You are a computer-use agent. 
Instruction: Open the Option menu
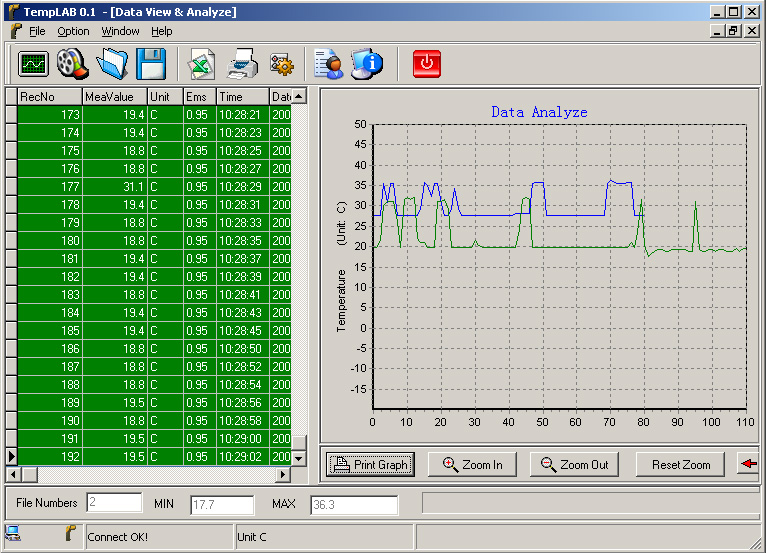(73, 31)
